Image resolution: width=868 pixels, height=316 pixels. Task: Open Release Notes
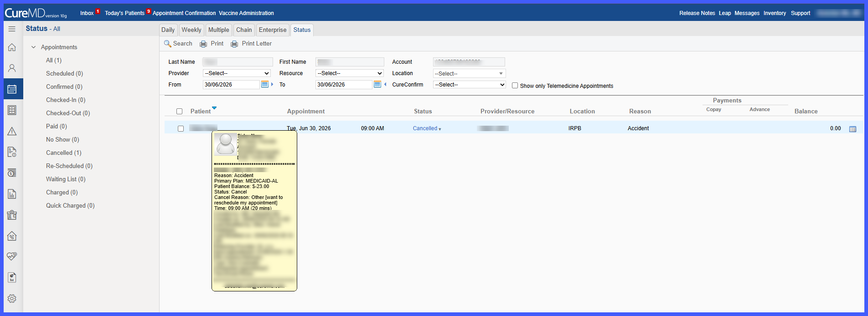click(697, 13)
